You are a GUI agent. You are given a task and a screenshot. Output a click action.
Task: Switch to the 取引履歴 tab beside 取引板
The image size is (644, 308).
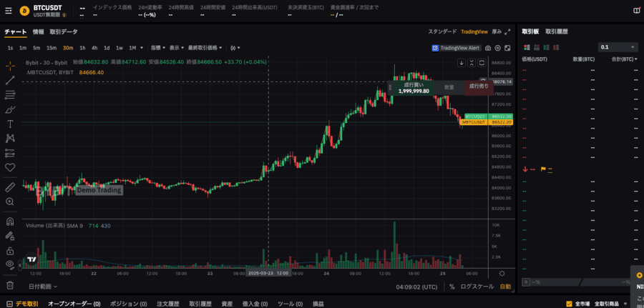click(x=557, y=31)
